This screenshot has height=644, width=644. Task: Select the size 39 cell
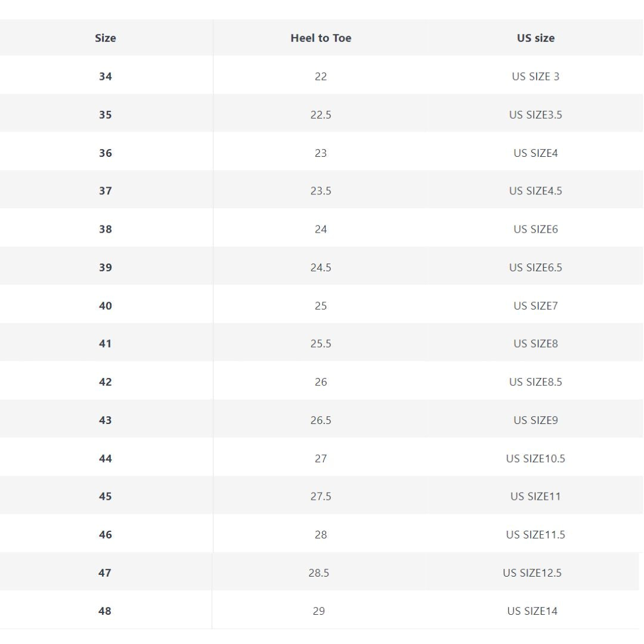(x=106, y=267)
